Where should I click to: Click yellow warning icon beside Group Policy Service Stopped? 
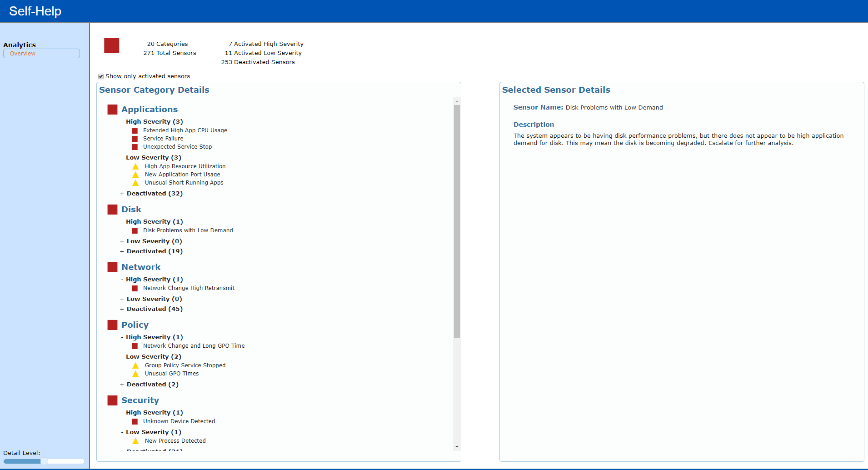135,365
